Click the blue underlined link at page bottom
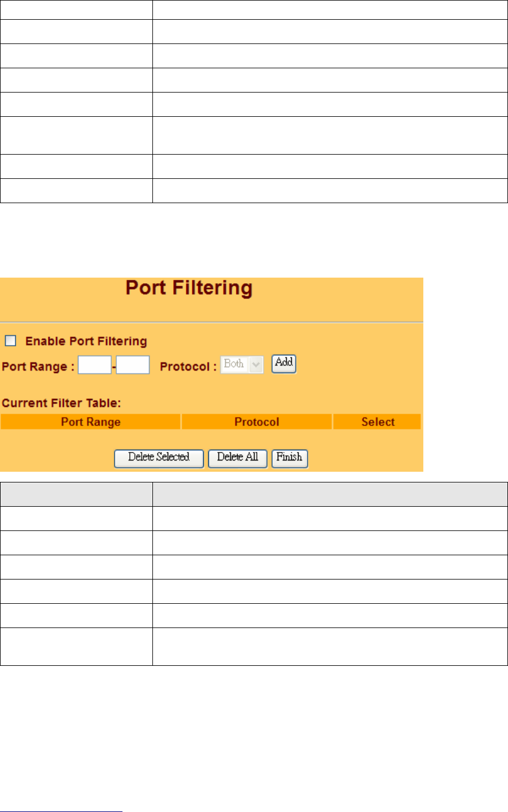This screenshot has height=812, width=508. [61, 811]
